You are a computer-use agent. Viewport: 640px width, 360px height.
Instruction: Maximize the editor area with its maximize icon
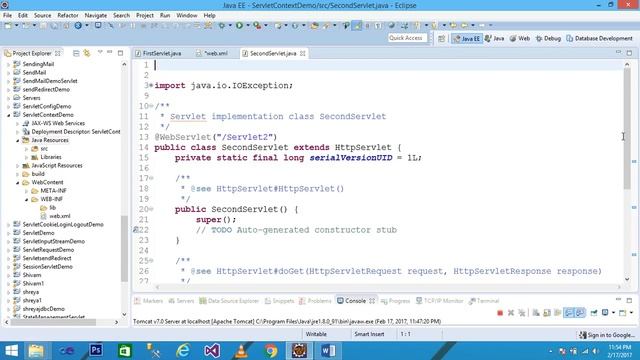[629, 53]
